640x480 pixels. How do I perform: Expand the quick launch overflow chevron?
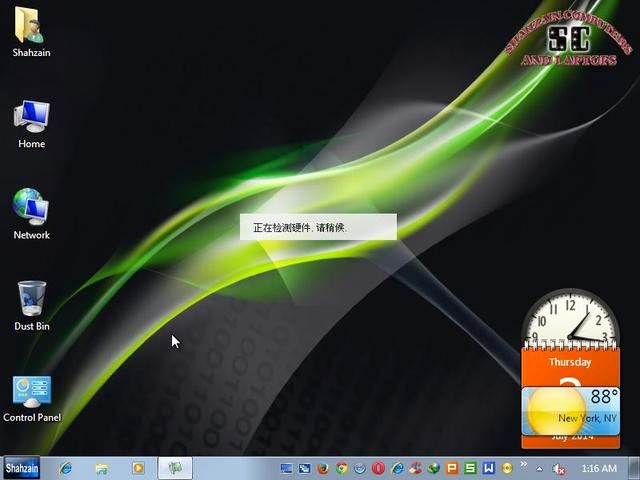click(x=524, y=464)
